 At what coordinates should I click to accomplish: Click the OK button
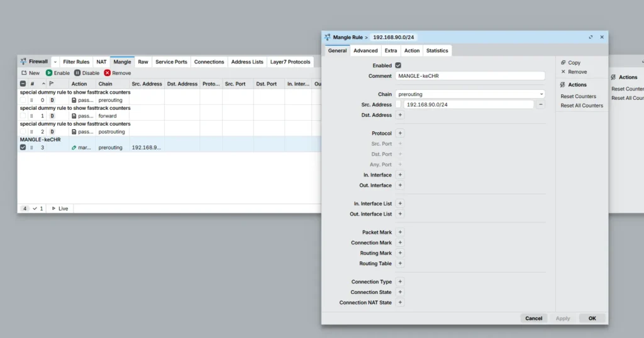[x=592, y=318]
